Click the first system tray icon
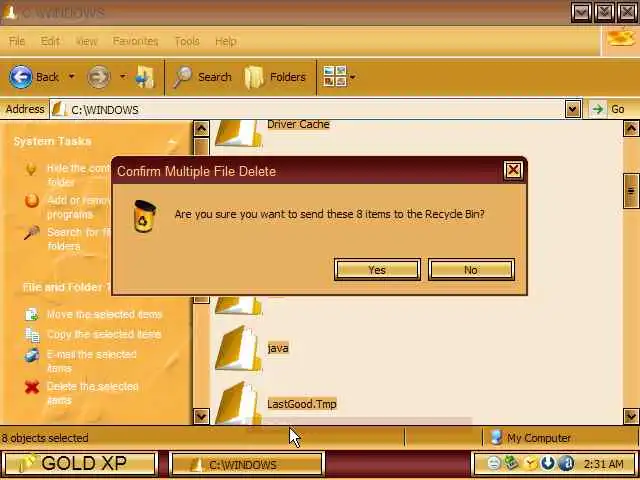The height and width of the screenshot is (480, 640). (x=494, y=464)
